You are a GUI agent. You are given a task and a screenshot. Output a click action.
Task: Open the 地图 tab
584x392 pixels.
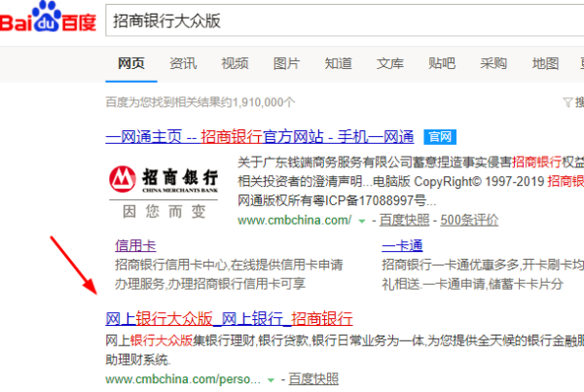(x=545, y=63)
